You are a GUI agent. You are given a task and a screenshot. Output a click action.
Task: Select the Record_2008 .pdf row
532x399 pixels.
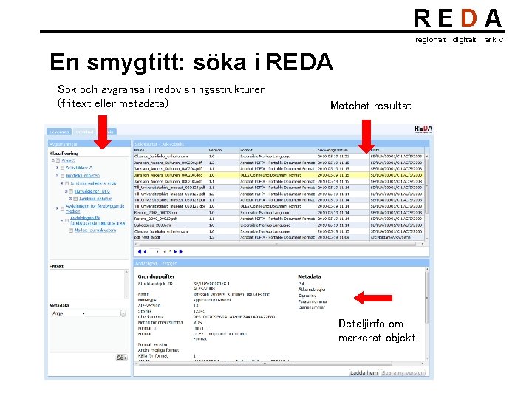(x=279, y=219)
